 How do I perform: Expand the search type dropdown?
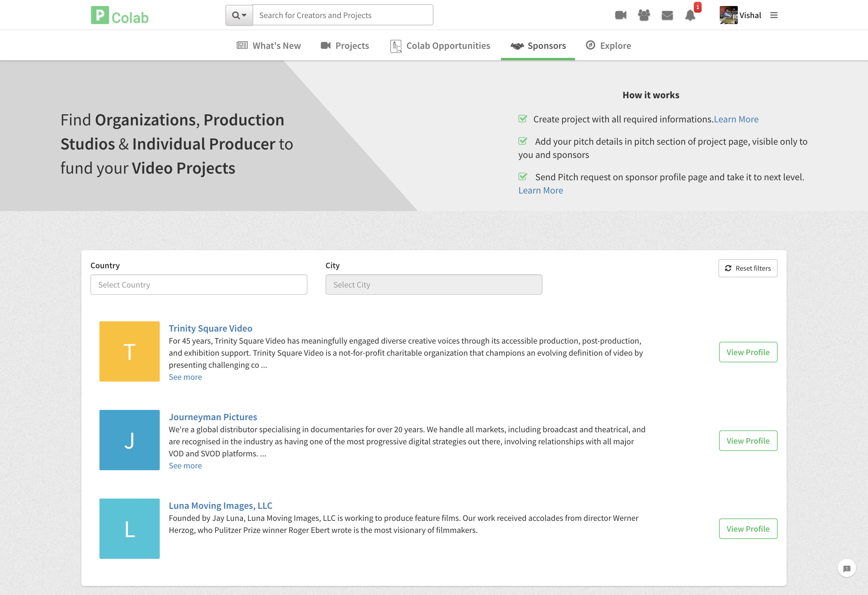click(239, 15)
